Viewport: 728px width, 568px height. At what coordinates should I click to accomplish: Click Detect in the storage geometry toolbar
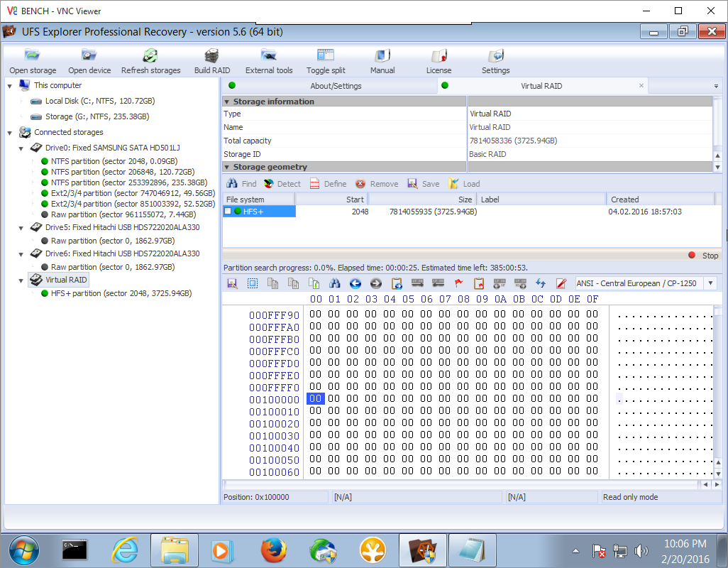tap(282, 184)
